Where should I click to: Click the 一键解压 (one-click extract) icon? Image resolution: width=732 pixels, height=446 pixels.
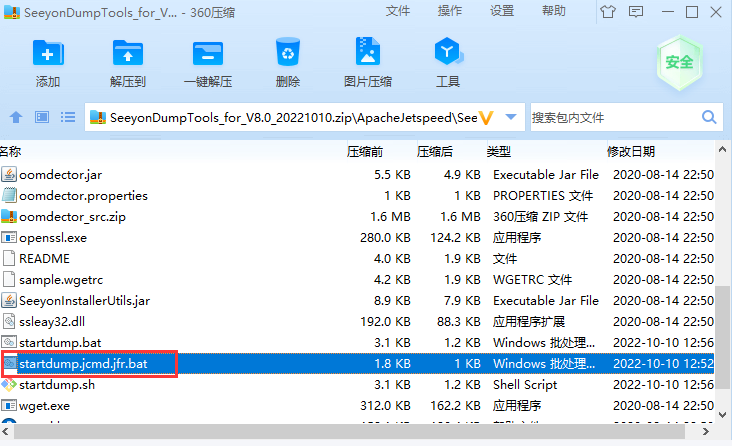point(208,53)
